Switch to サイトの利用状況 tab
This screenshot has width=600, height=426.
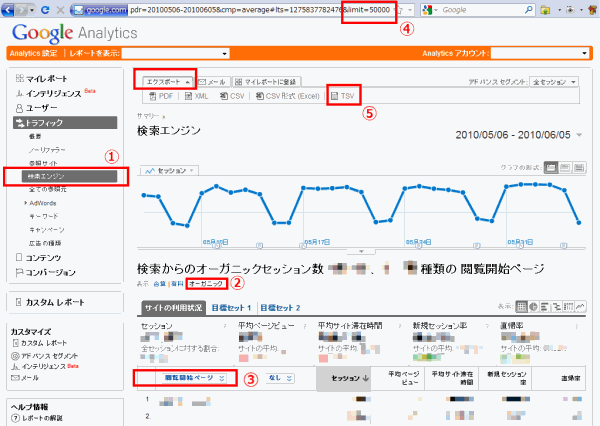click(173, 308)
